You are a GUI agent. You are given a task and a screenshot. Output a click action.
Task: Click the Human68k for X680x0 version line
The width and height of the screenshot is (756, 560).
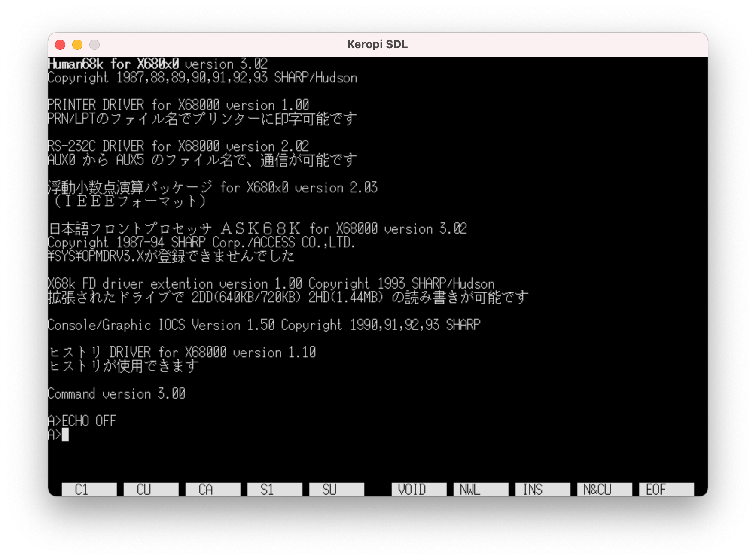(x=158, y=64)
